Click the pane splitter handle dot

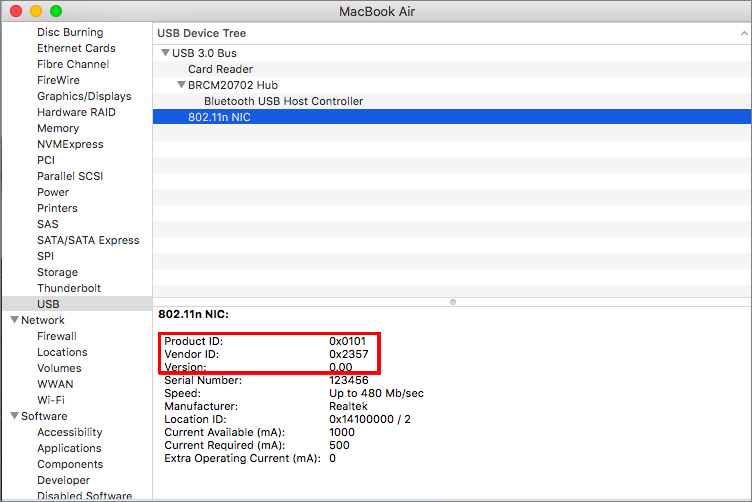(452, 302)
